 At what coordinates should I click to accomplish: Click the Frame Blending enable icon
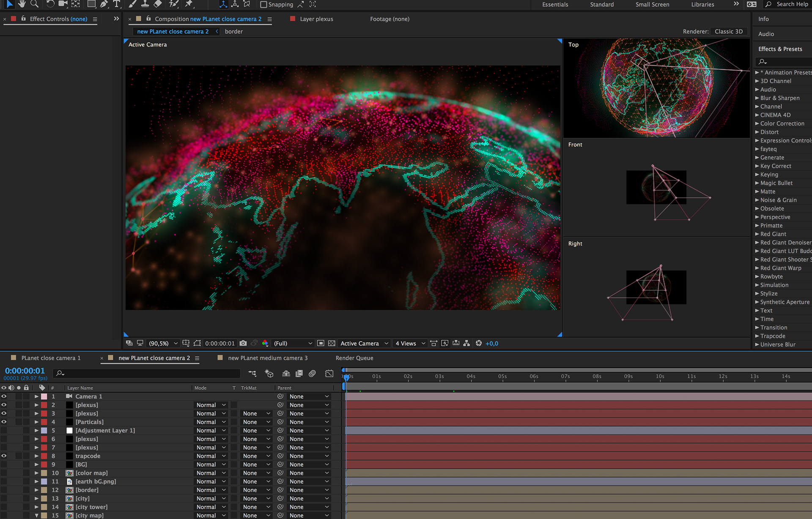[x=299, y=373]
